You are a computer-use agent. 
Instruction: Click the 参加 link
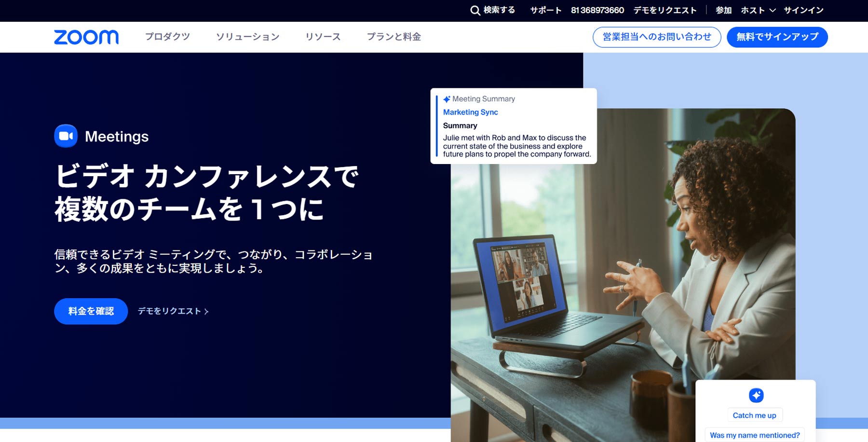[723, 10]
